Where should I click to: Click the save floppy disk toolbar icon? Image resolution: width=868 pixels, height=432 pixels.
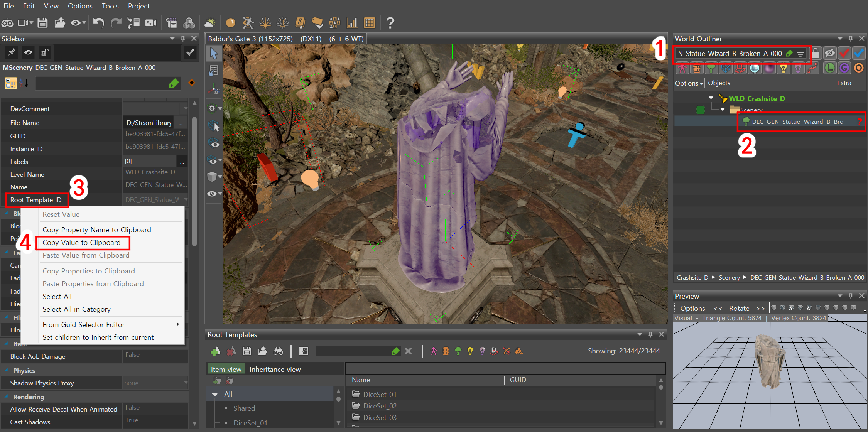click(x=42, y=23)
